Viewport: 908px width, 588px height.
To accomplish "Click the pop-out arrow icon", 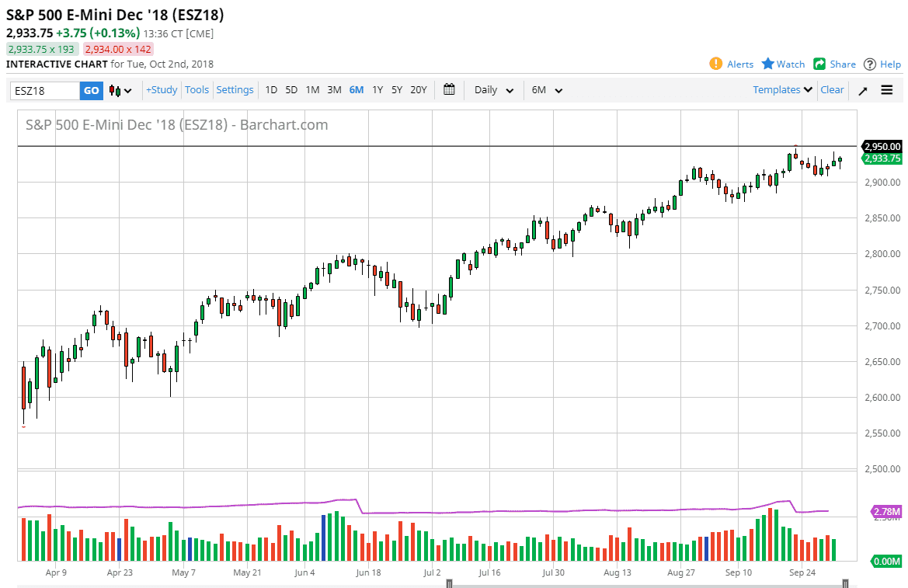I will point(862,90).
